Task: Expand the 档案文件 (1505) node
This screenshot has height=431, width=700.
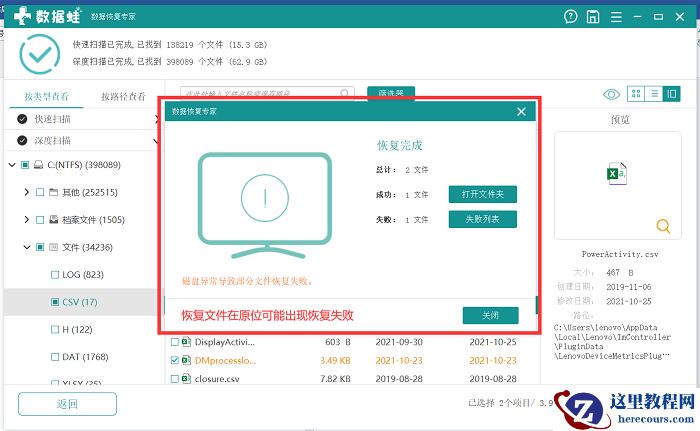Action: (27, 220)
